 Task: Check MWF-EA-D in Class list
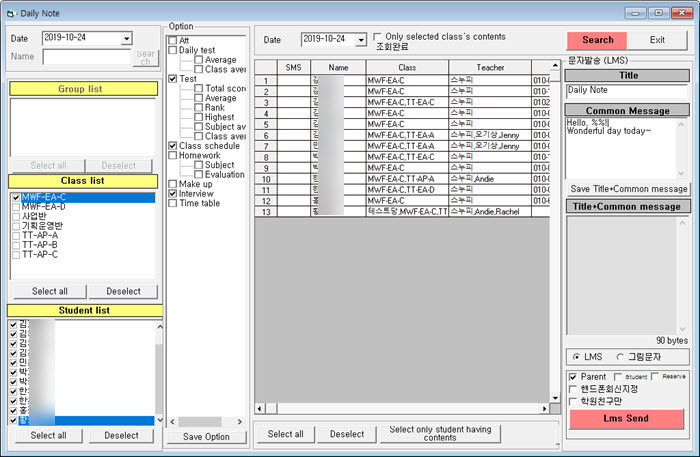point(16,207)
